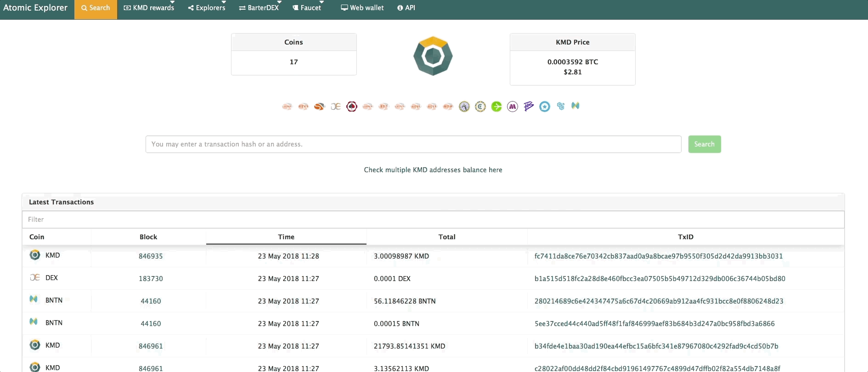Open the first faded coin icon in coin row
The image size is (868, 372).
pos(287,107)
